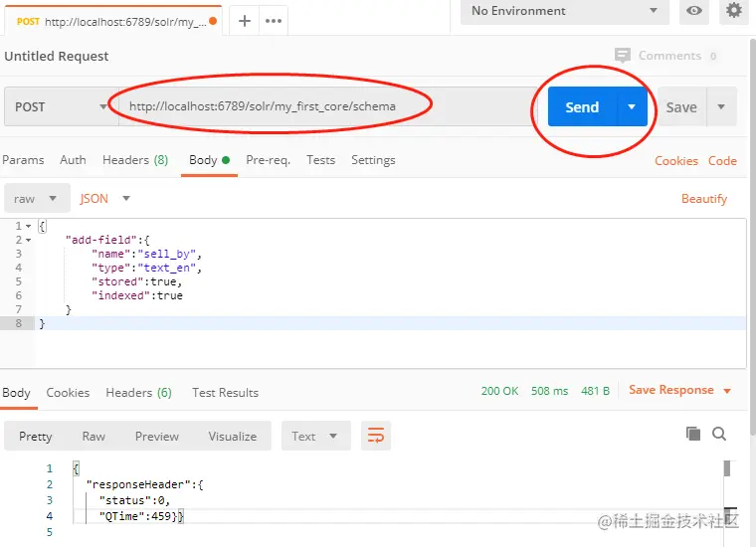756x547 pixels.
Task: Open the Save Response dropdown
Action: 727,391
